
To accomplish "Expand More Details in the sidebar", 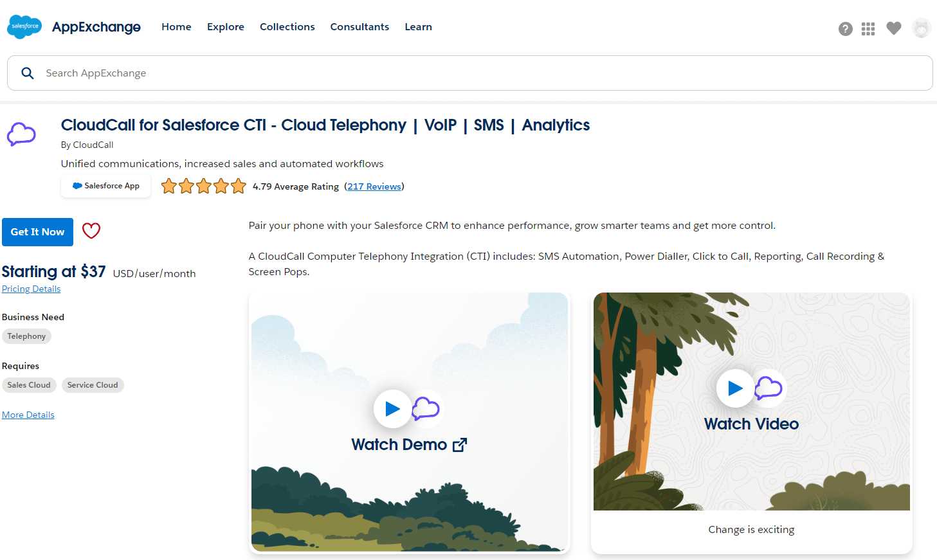I will pyautogui.click(x=28, y=415).
